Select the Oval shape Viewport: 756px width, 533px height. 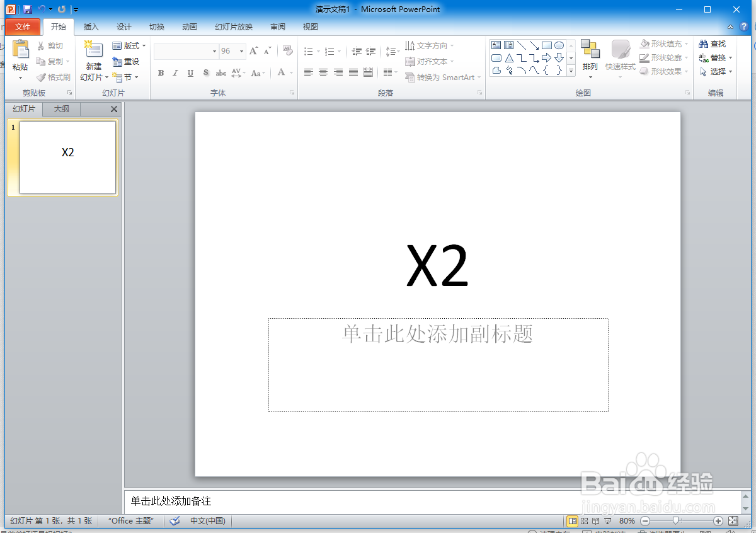tap(559, 45)
